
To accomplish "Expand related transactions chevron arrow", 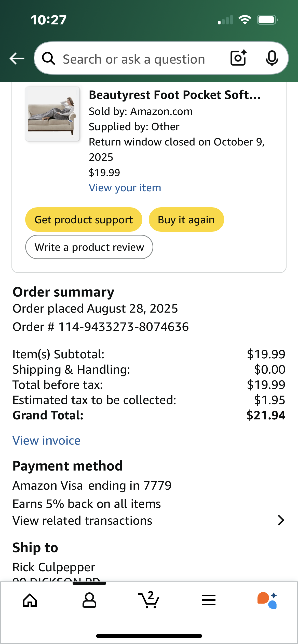I will tap(281, 520).
